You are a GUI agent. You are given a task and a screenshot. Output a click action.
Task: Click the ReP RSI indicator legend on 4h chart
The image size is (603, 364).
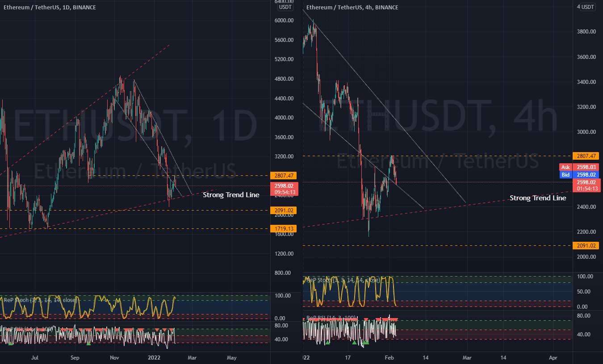(x=331, y=318)
